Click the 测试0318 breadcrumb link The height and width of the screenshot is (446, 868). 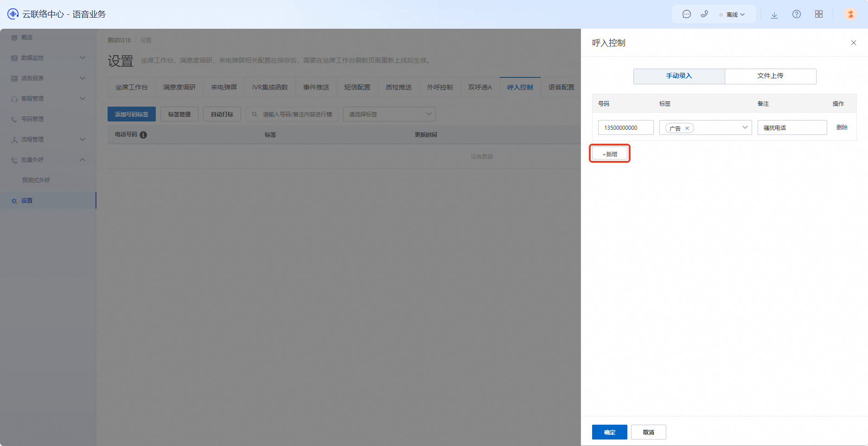click(x=119, y=40)
